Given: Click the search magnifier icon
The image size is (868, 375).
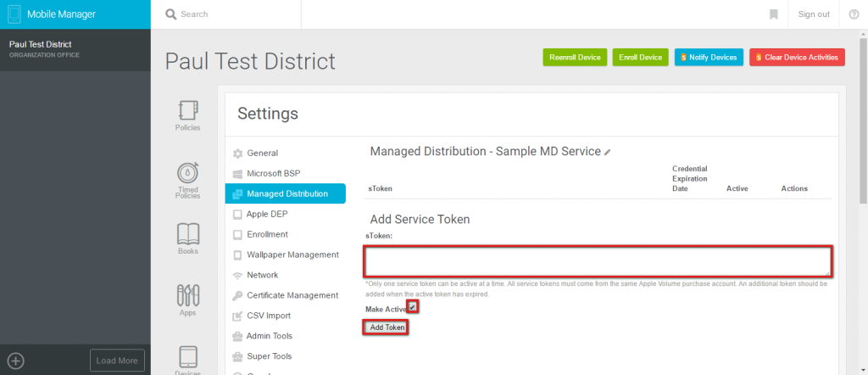Looking at the screenshot, I should pos(170,14).
